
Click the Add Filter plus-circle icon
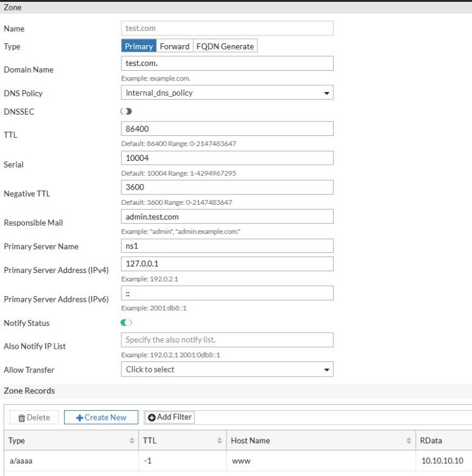152,417
